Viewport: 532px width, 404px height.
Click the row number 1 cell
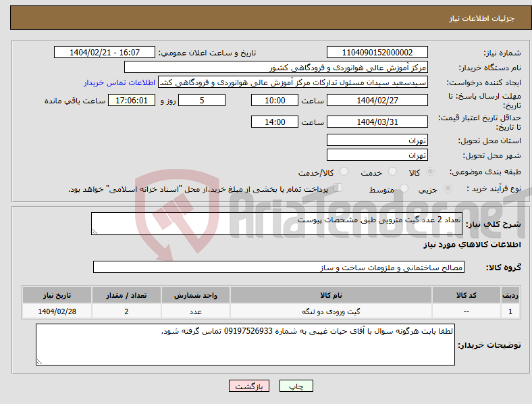pos(510,311)
